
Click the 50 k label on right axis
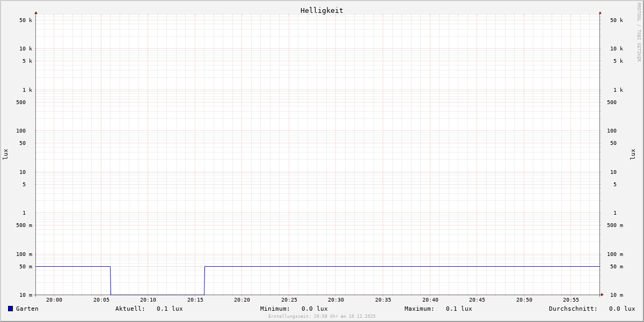pos(616,20)
